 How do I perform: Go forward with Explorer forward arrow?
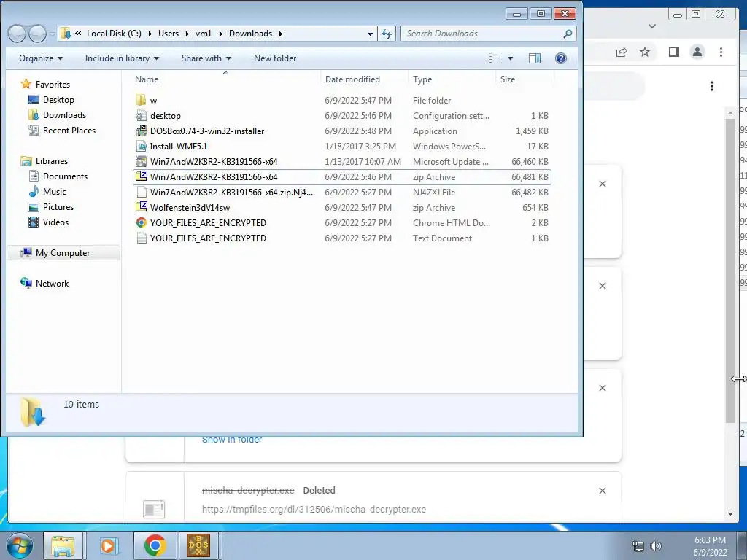36,34
